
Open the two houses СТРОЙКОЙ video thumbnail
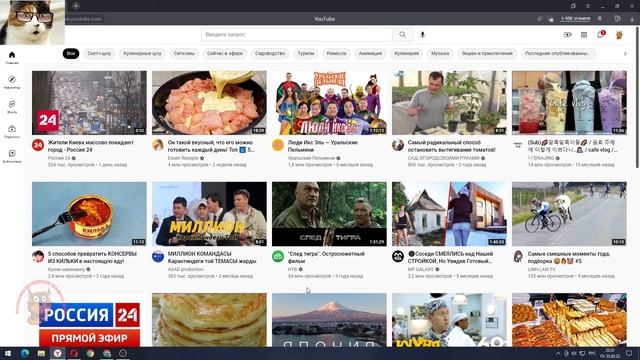tap(449, 214)
